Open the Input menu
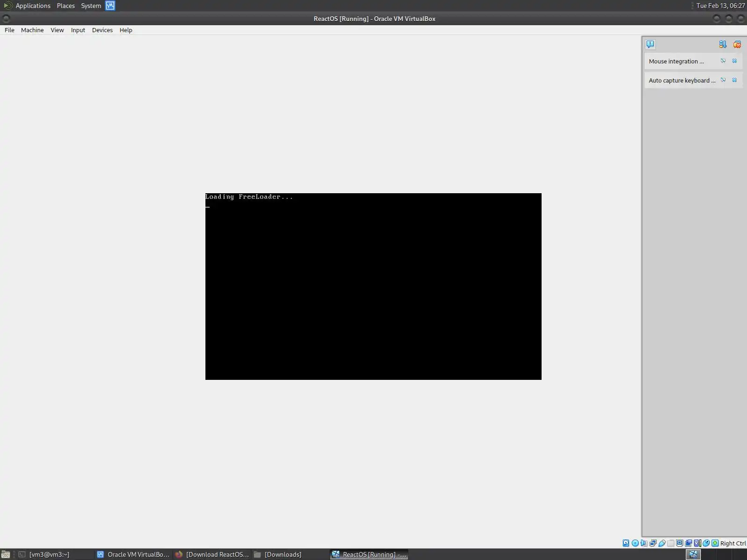The height and width of the screenshot is (560, 747). click(x=78, y=30)
